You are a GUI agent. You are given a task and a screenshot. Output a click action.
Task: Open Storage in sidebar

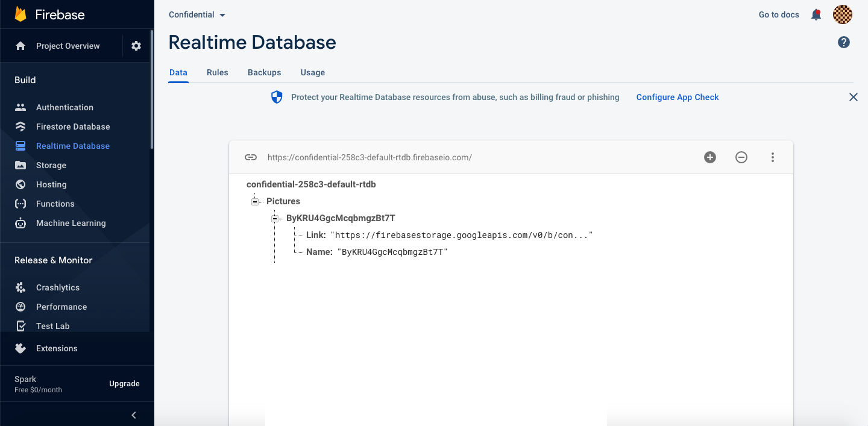pos(51,165)
